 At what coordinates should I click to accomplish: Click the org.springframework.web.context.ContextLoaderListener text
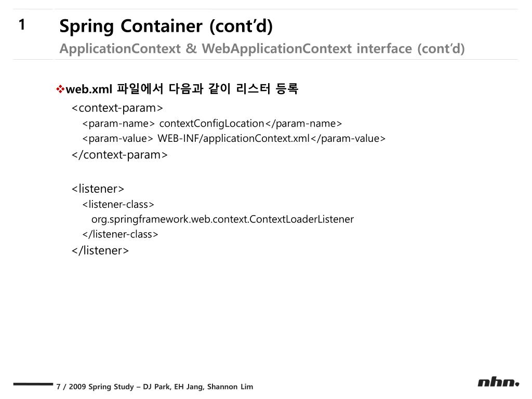[222, 220]
